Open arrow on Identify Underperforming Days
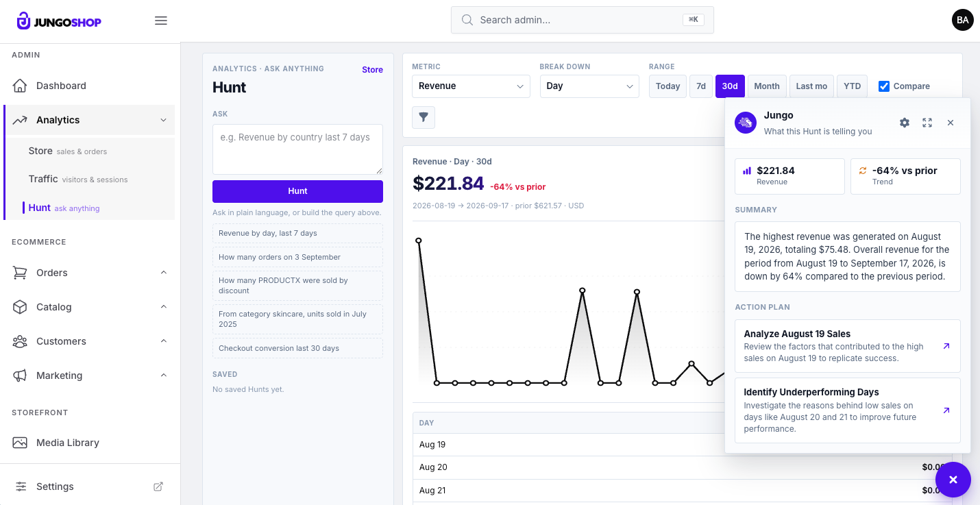This screenshot has height=505, width=980. pyautogui.click(x=946, y=410)
